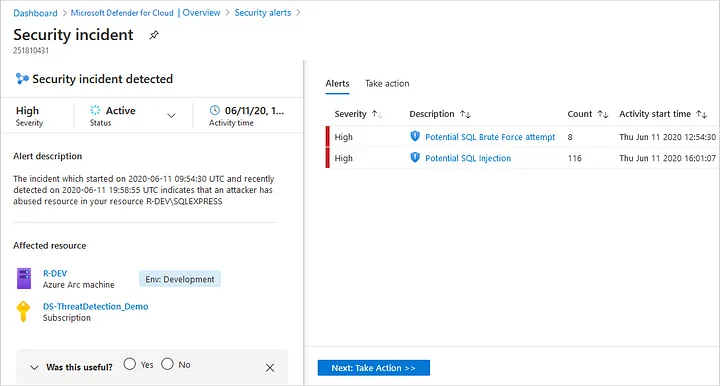
Task: Switch to the Alerts tab
Action: pyautogui.click(x=338, y=84)
